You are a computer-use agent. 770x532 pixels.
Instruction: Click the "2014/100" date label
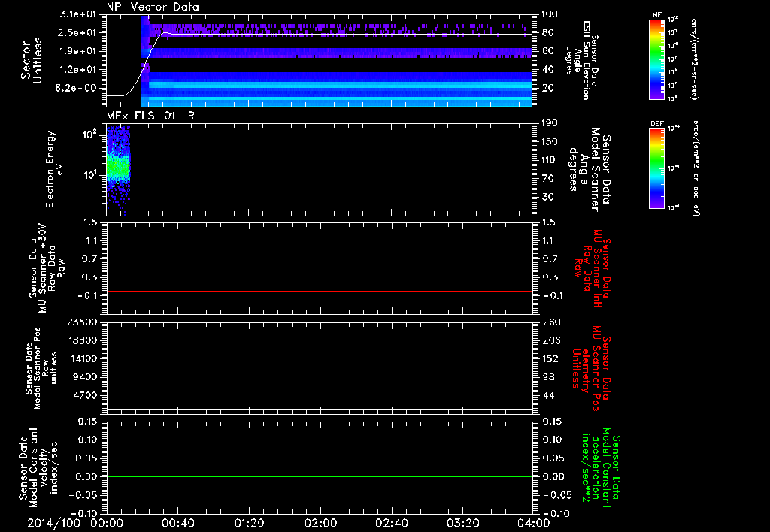click(53, 523)
